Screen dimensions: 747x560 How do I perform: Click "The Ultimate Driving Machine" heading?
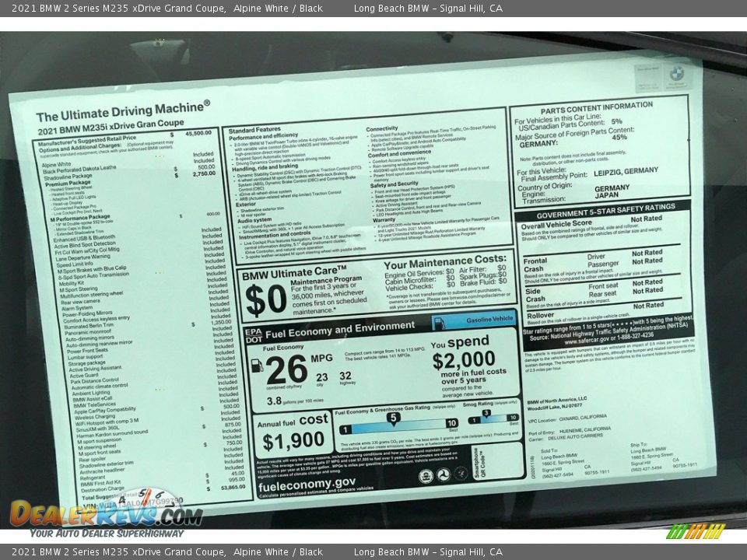[x=122, y=111]
